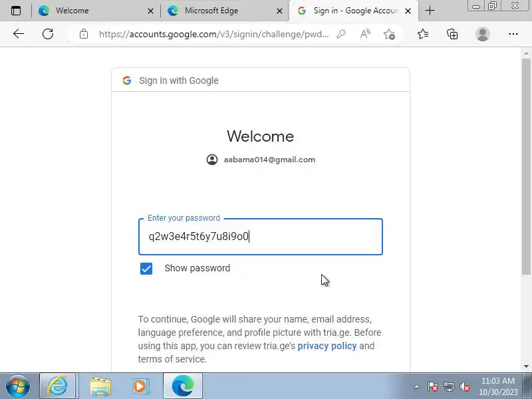Show hidden tray icons arrow
This screenshot has height=399, width=532.
(x=417, y=386)
